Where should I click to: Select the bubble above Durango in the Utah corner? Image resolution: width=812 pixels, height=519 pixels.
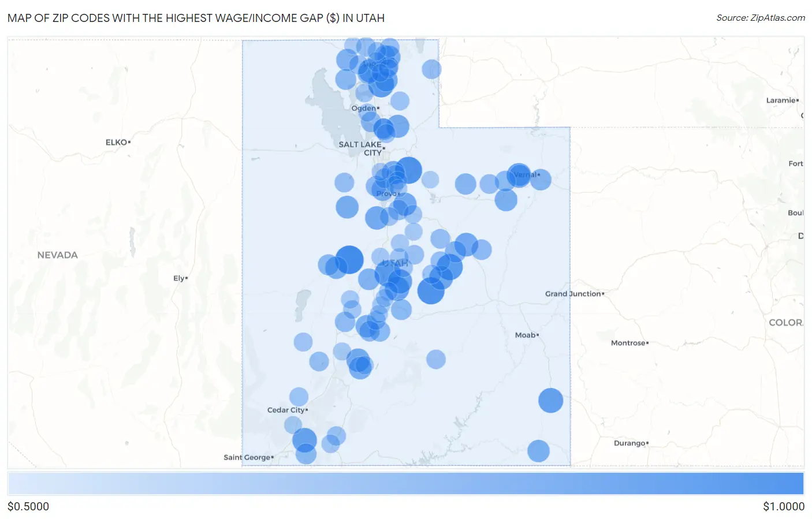538,451
